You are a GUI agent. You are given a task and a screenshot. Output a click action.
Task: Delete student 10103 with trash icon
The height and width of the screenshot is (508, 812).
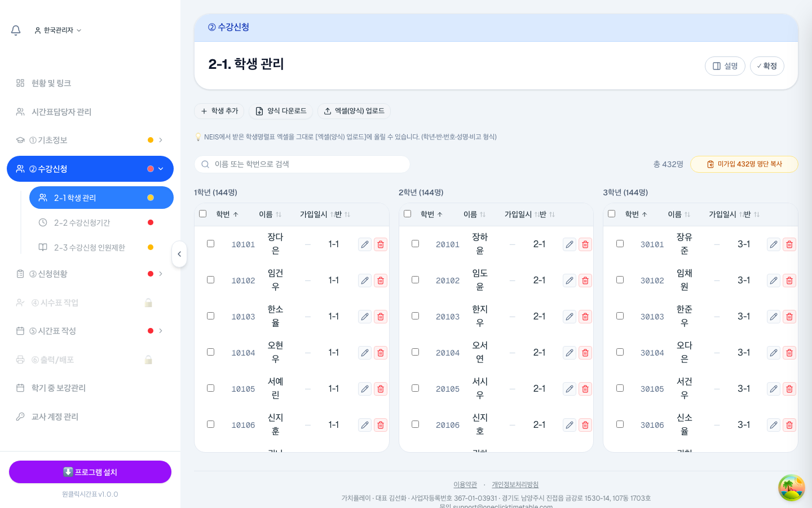381,317
